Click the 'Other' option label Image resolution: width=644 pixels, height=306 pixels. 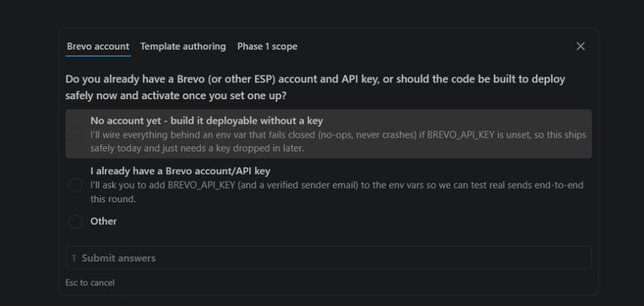pyautogui.click(x=104, y=221)
